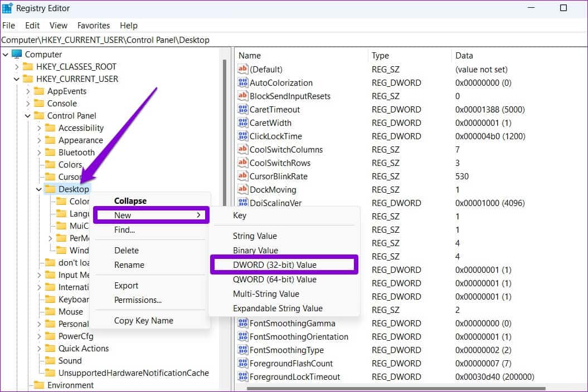Expand the Accessibility key

(x=39, y=128)
